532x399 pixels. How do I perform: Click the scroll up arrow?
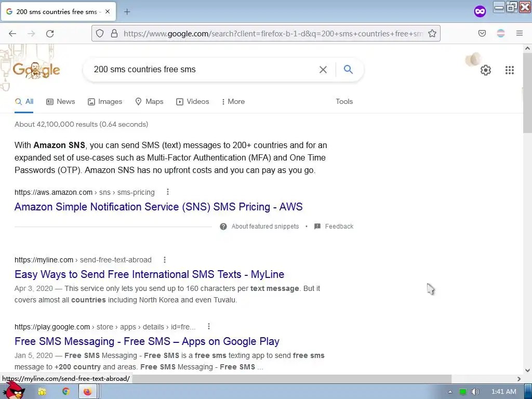[527, 48]
